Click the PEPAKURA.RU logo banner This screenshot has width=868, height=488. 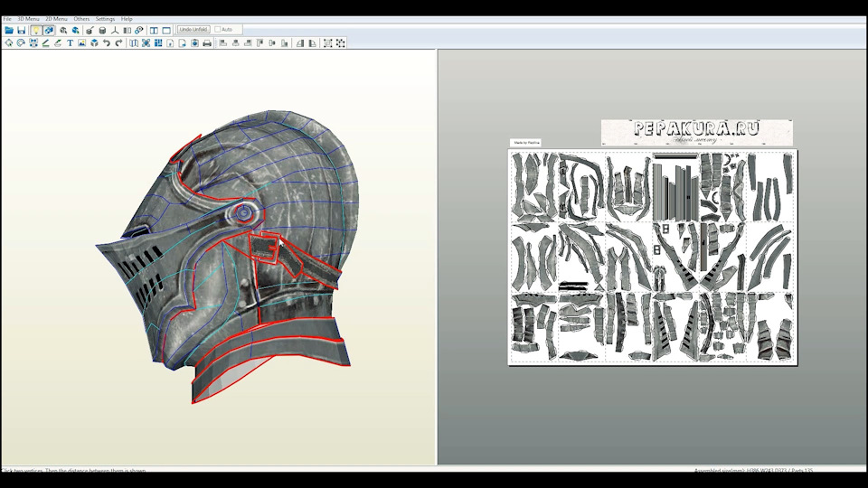pos(696,131)
